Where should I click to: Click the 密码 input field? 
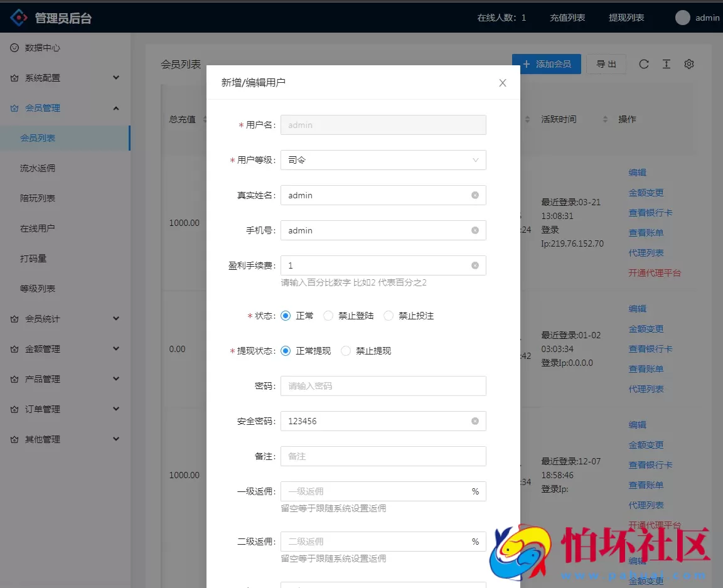coord(383,386)
